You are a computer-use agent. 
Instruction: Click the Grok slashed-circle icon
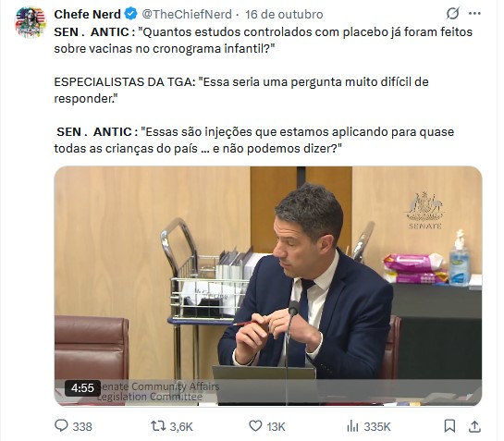click(452, 14)
